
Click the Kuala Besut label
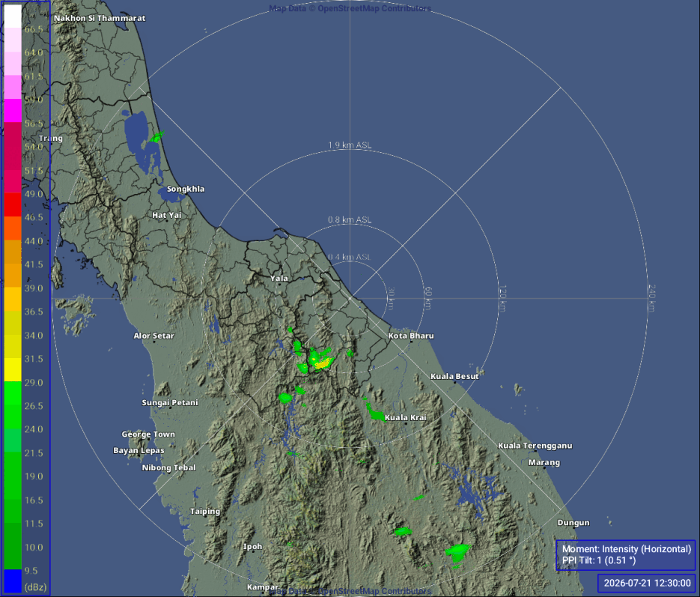454,377
